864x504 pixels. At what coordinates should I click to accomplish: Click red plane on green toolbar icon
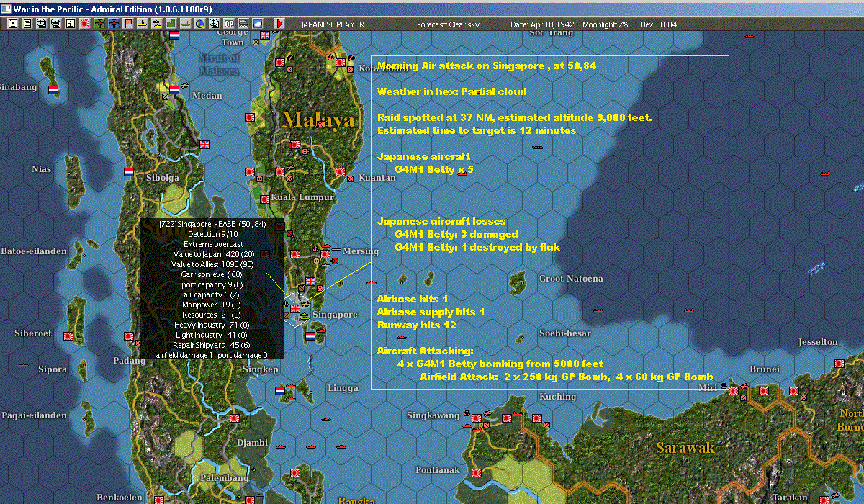(99, 24)
